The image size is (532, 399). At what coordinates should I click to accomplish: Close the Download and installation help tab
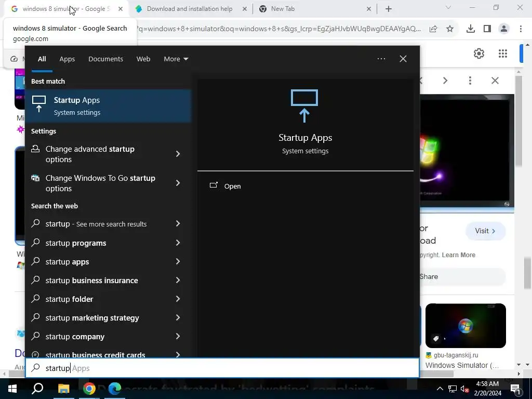coord(245,9)
